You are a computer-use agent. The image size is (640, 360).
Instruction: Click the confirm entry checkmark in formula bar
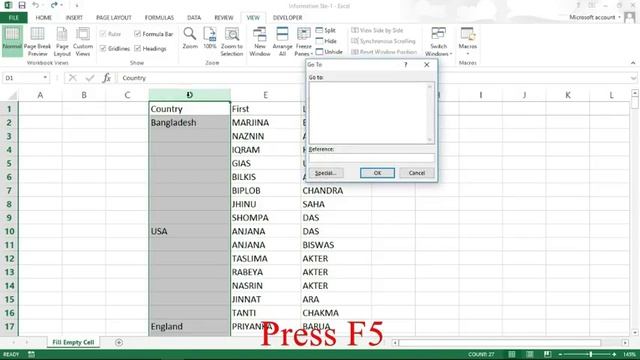(90, 78)
